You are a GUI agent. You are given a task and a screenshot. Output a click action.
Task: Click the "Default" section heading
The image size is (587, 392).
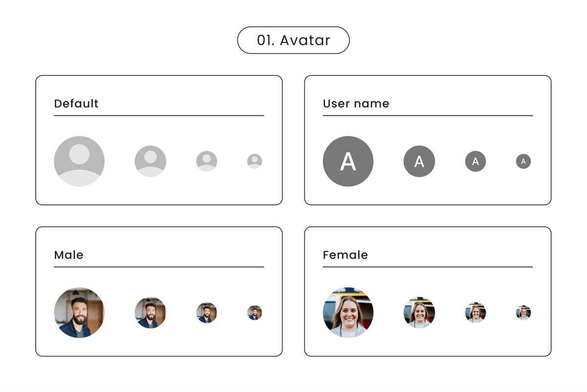tap(76, 104)
